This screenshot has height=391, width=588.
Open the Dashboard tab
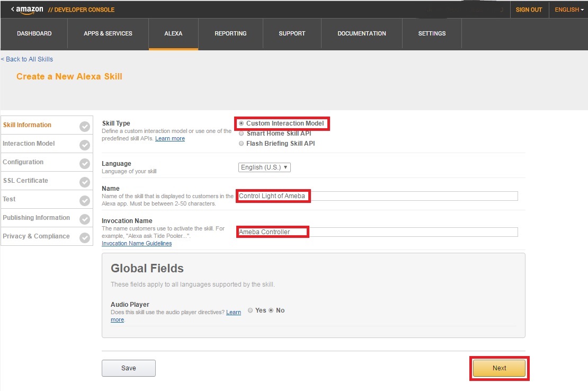pyautogui.click(x=34, y=34)
